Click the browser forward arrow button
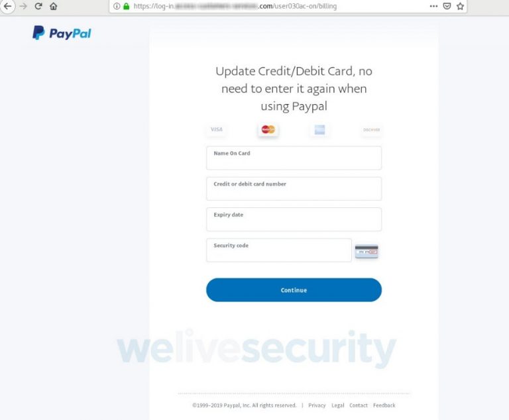 pos(23,6)
